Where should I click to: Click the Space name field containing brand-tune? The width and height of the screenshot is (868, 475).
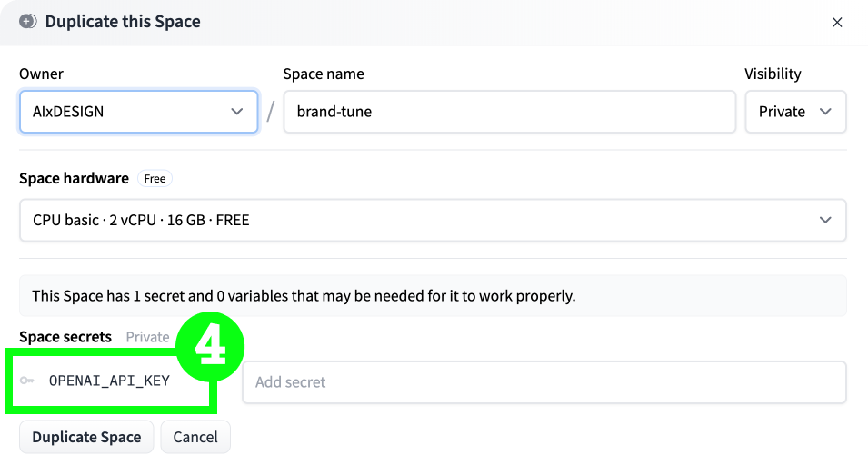point(509,112)
